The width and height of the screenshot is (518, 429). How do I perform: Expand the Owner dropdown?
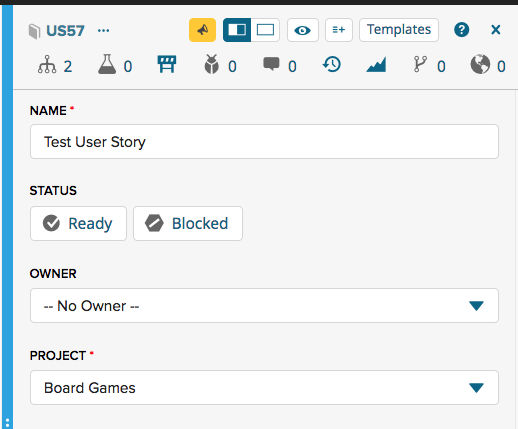point(264,306)
